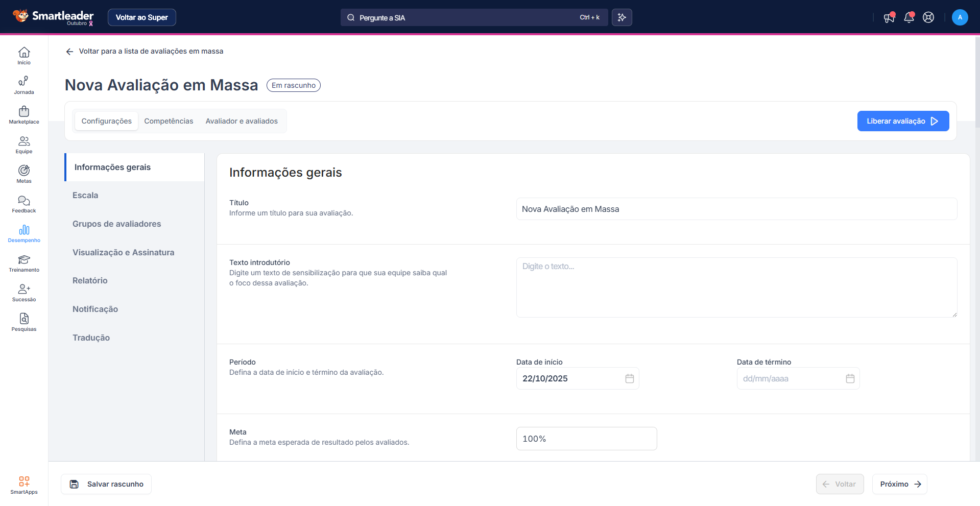Viewport: 980px width, 506px height.
Task: Open calendar picker for Data de término
Action: click(x=850, y=378)
